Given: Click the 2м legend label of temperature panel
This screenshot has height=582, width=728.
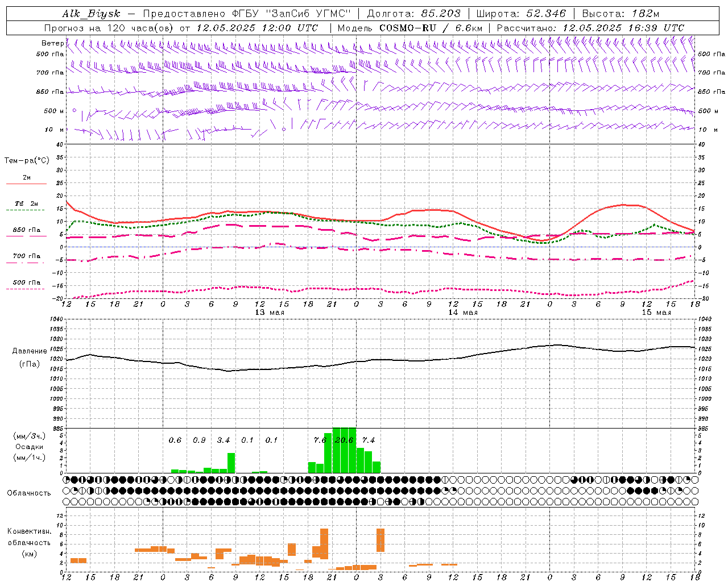Looking at the screenshot, I should coord(27,177).
